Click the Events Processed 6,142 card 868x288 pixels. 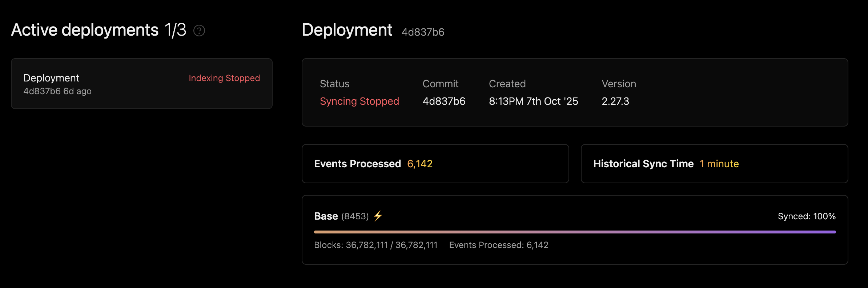click(x=435, y=164)
